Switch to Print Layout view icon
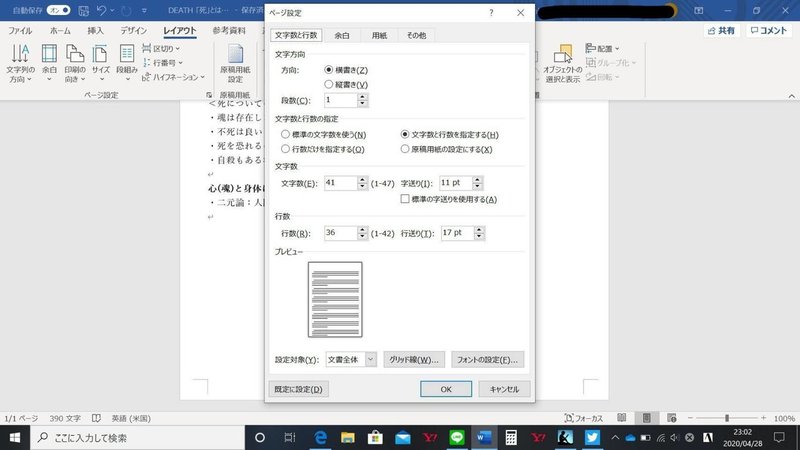Viewport: 800px width, 450px height. pyautogui.click(x=646, y=418)
